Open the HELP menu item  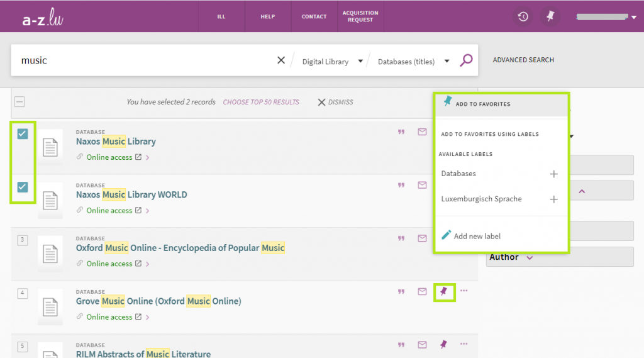[268, 16]
